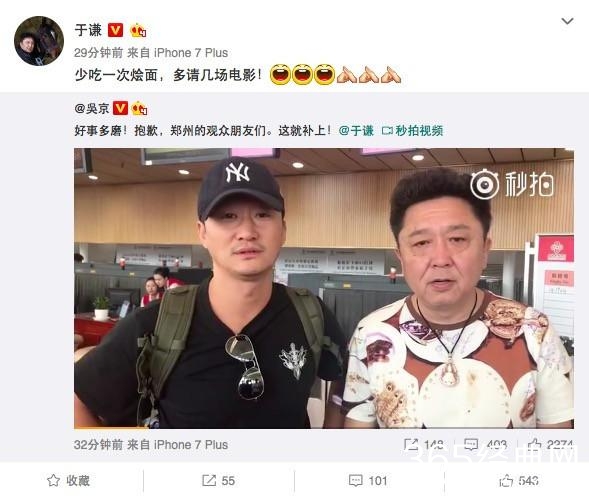Repost using the share icon showing 55
This screenshot has height=498, width=589.
click(x=218, y=480)
